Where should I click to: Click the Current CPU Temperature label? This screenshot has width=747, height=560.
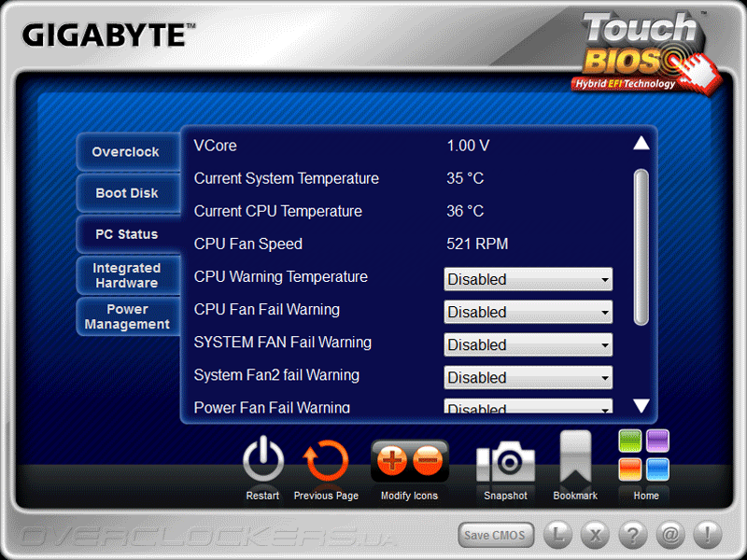point(277,211)
